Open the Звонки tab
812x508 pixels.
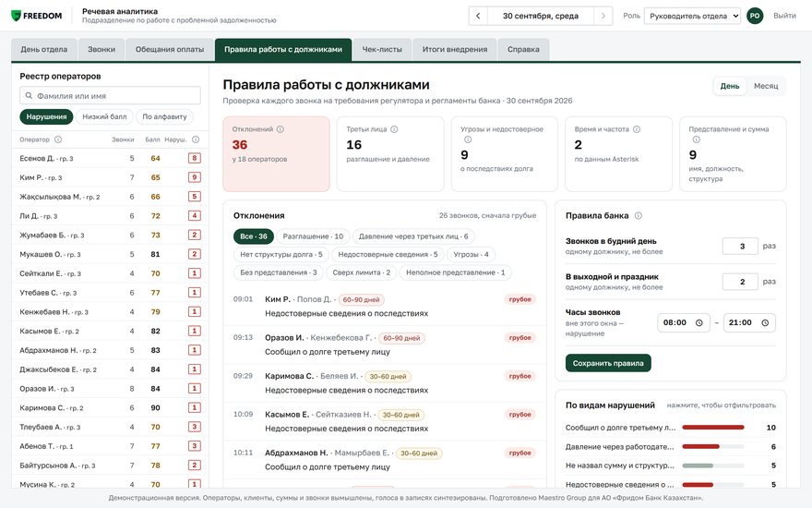pyautogui.click(x=101, y=50)
